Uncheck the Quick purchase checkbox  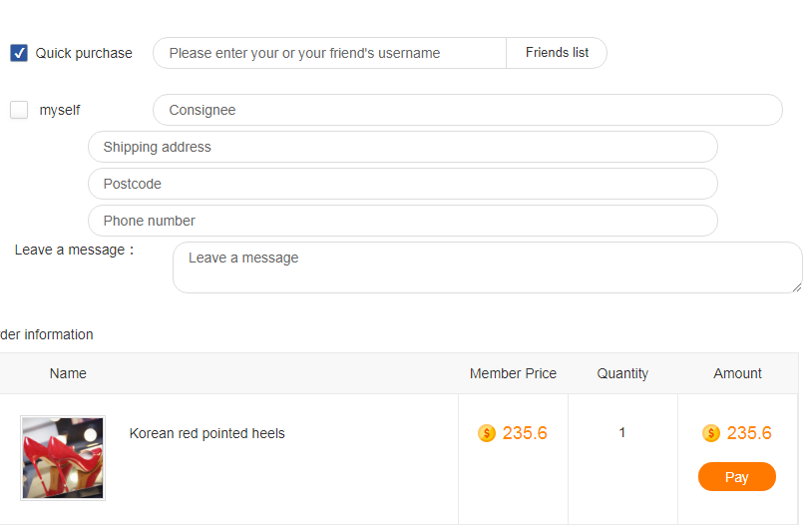(19, 53)
